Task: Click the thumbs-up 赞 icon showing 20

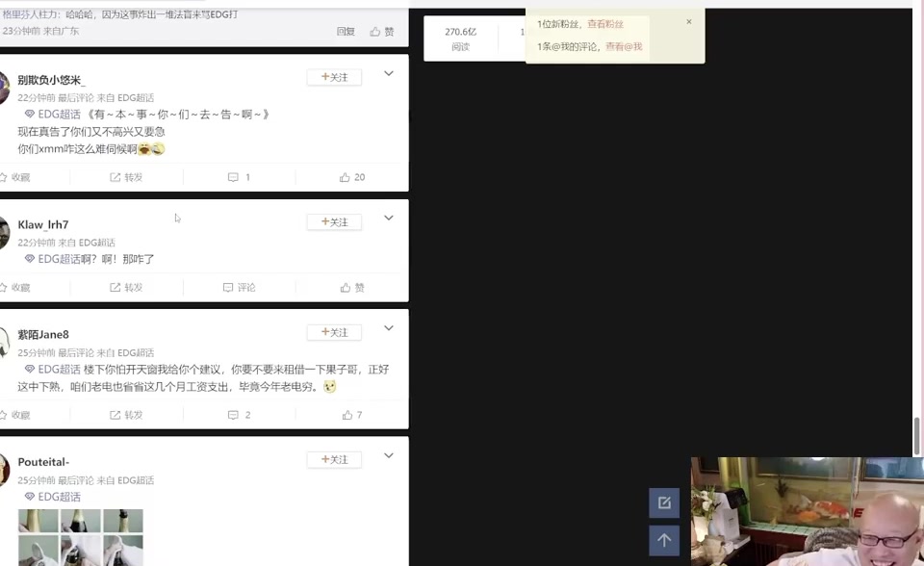Action: pyautogui.click(x=346, y=177)
